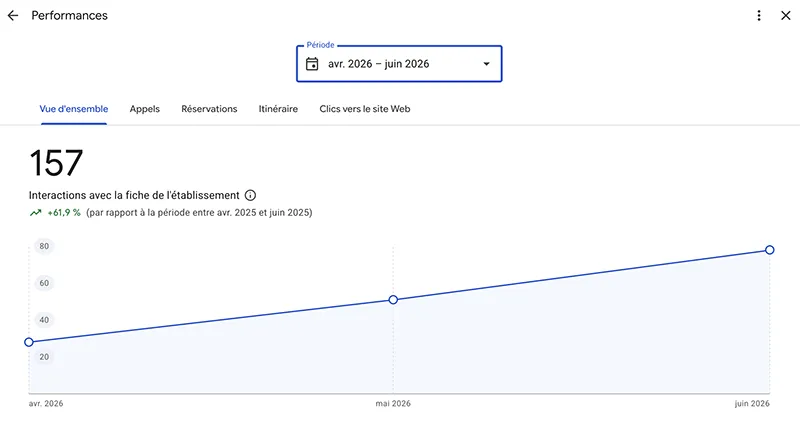This screenshot has height=424, width=800.
Task: Click the avr. 2026 x-axis label
Action: coord(46,404)
